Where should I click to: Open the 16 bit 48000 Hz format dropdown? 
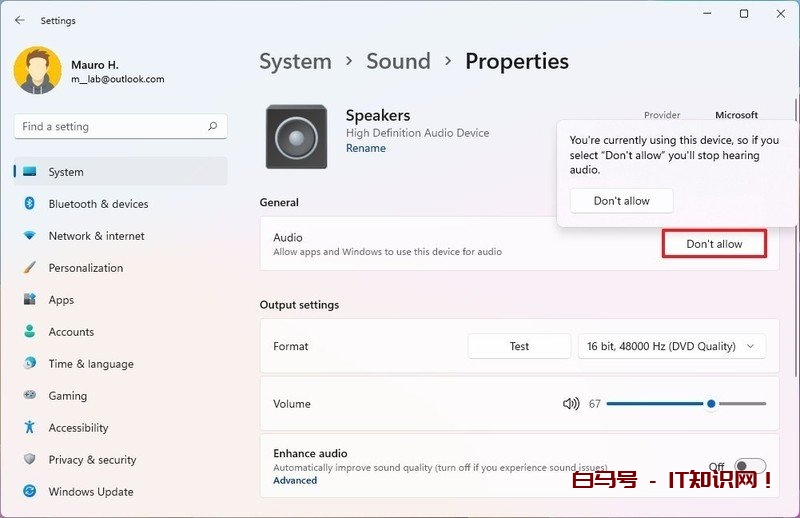pos(671,346)
